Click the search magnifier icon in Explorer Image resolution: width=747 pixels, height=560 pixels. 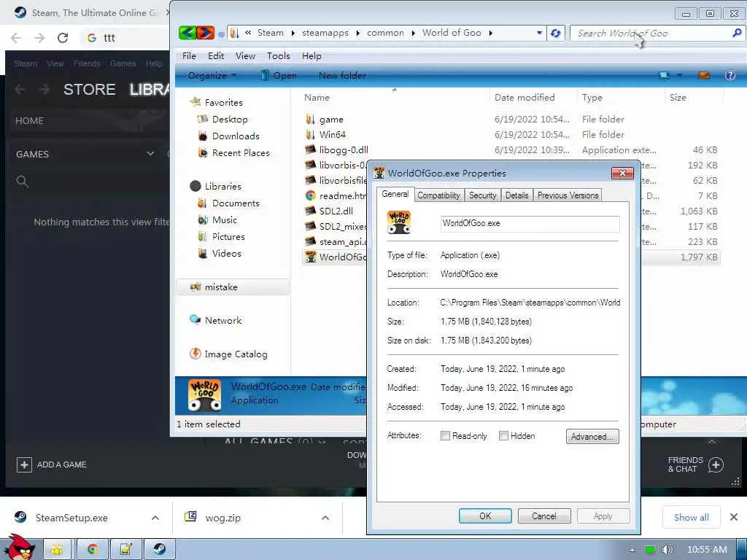(737, 33)
